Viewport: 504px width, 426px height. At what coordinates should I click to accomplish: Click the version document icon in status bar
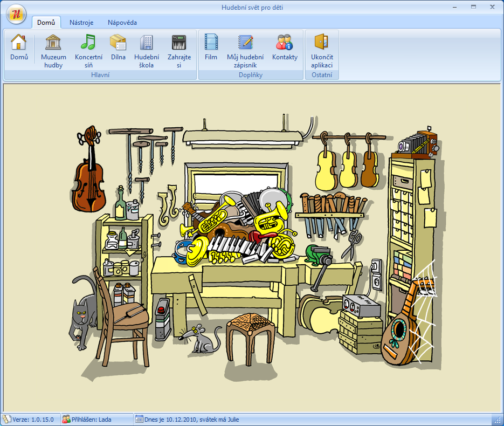[7, 419]
